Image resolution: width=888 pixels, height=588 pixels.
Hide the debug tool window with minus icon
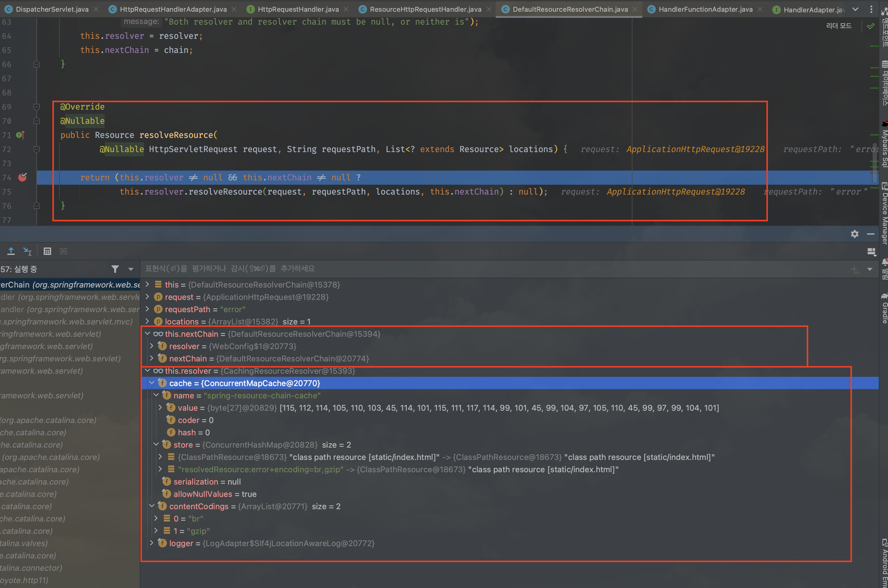(871, 234)
